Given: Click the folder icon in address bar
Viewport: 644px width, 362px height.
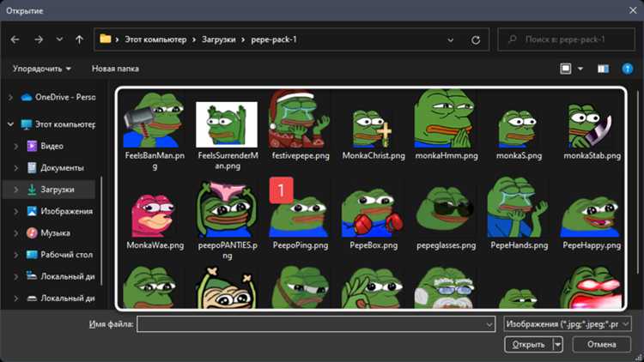Looking at the screenshot, I should click(106, 39).
